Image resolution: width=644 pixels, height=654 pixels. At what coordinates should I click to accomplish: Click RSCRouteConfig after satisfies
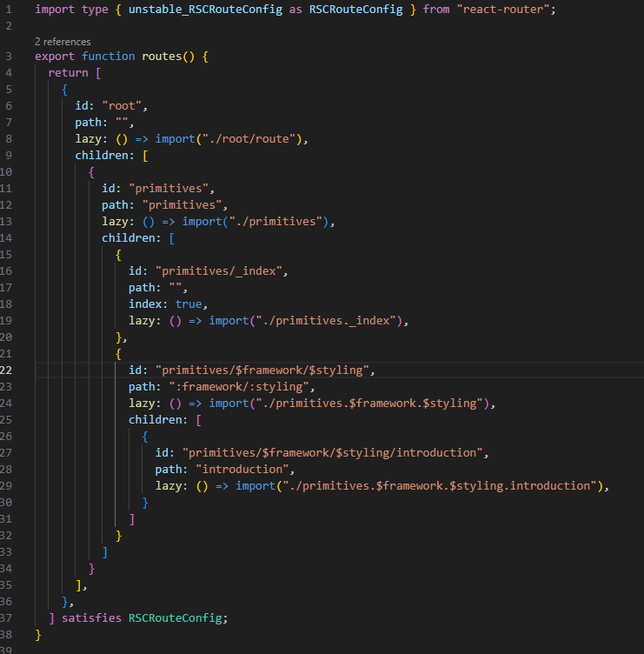pyautogui.click(x=175, y=618)
